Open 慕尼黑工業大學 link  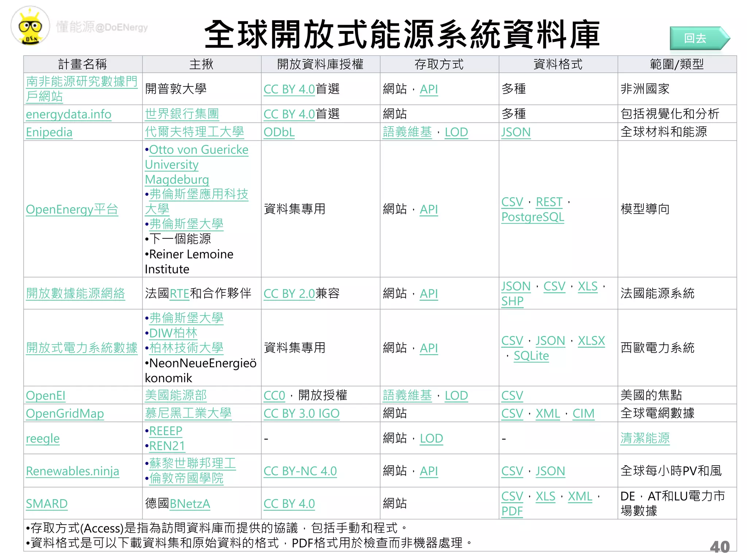point(188,413)
